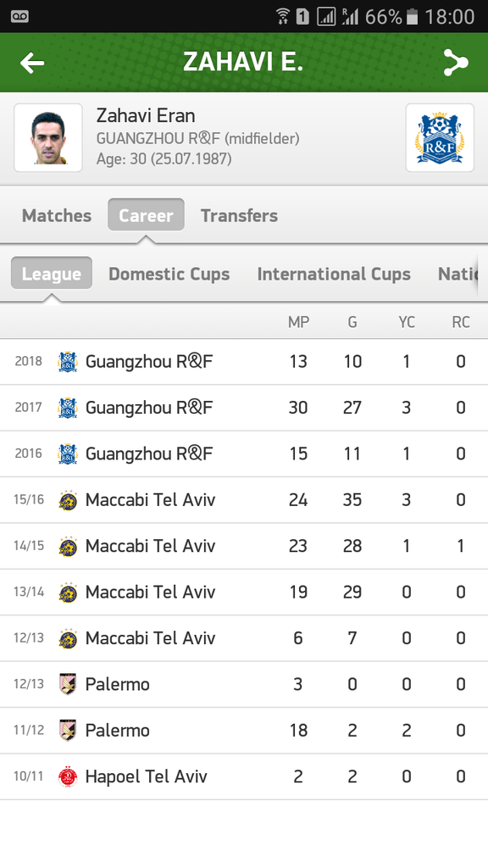The height and width of the screenshot is (868, 488).
Task: Tap Palermo logo in 12/13 row
Action: click(68, 685)
